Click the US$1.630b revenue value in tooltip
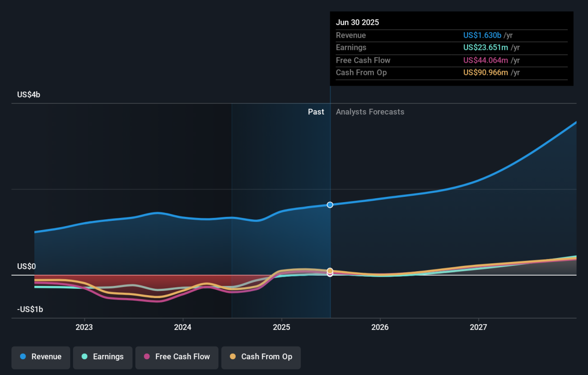 pyautogui.click(x=482, y=35)
